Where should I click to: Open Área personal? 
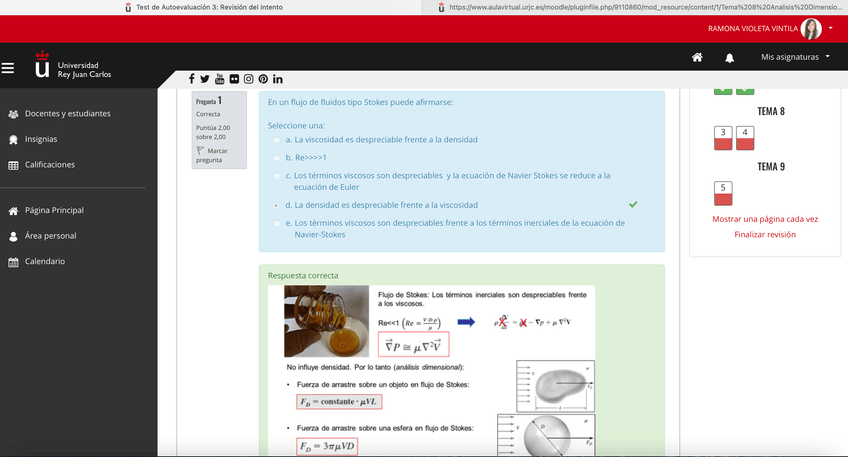[x=50, y=236]
